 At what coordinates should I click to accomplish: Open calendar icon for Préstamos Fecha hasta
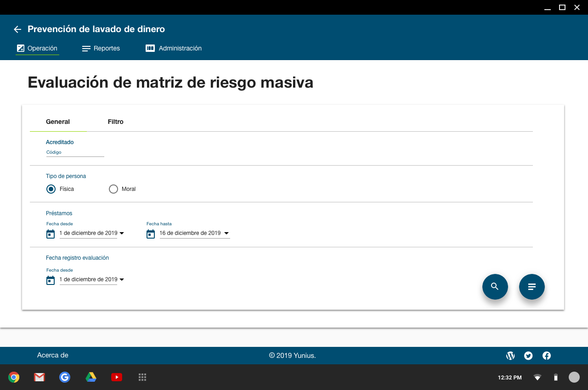(151, 234)
